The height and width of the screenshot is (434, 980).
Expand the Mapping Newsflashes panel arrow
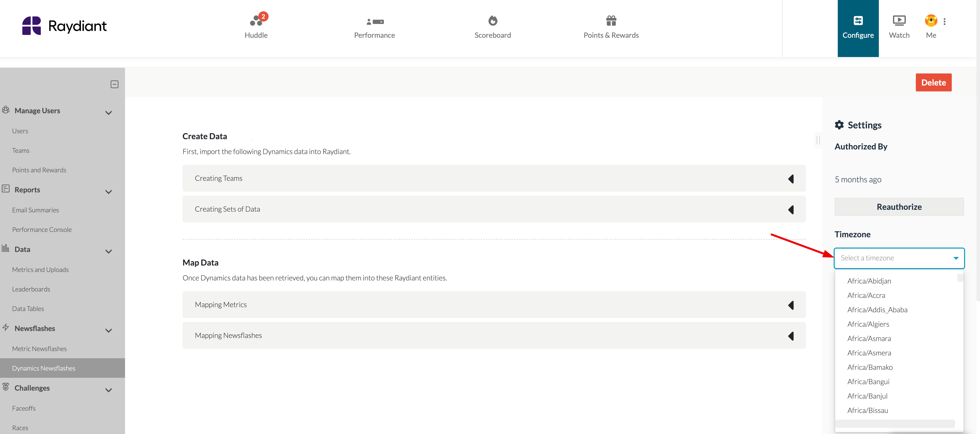[x=791, y=336]
